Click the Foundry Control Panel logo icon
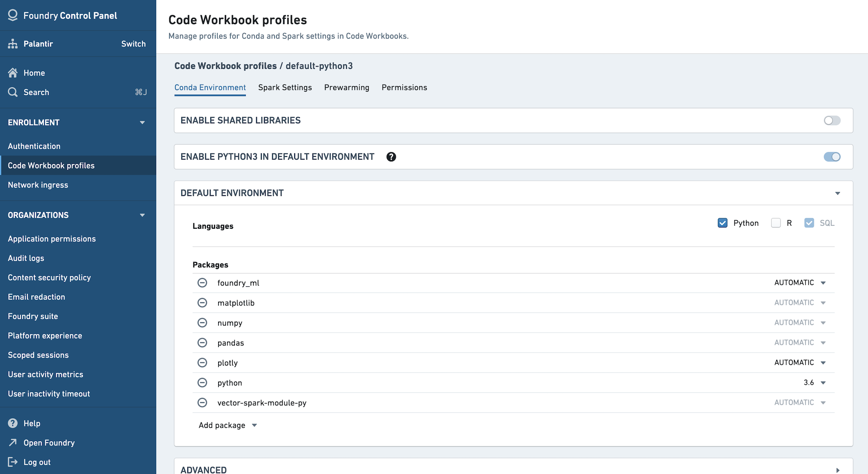Screen dimensions: 868x474 pos(13,15)
